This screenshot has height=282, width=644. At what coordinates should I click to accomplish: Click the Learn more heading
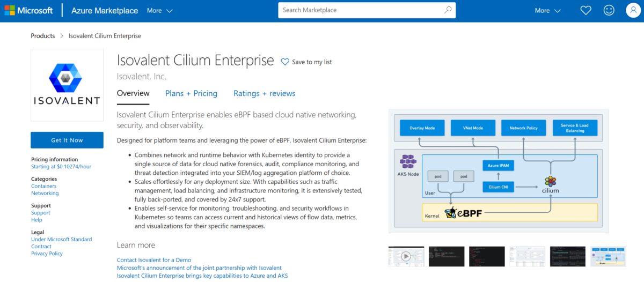[136, 245]
